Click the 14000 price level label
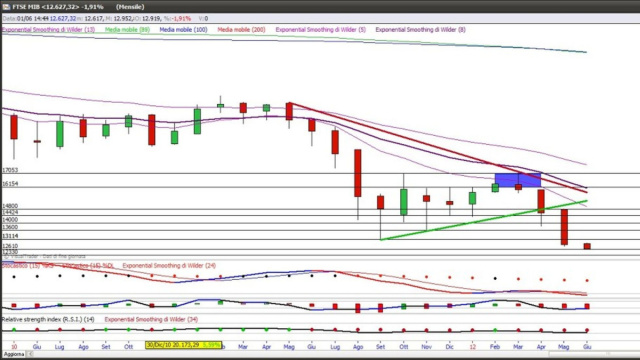 pyautogui.click(x=10, y=220)
